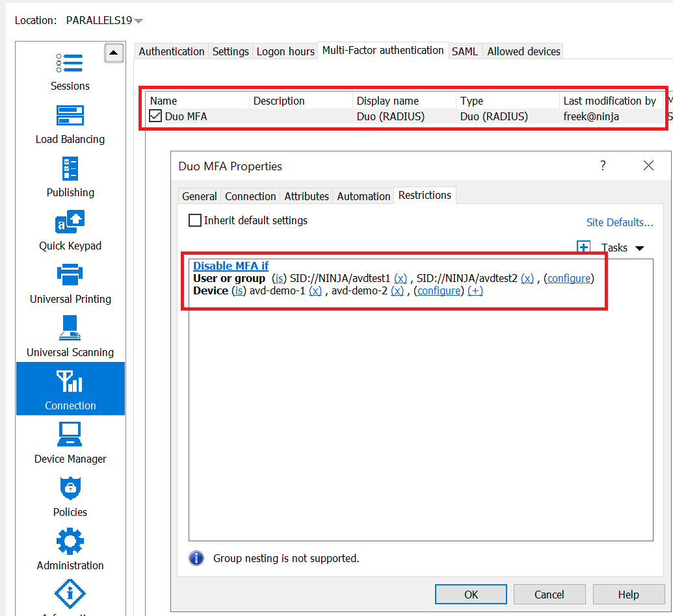Select Universal Printing in sidebar
The height and width of the screenshot is (616, 673).
click(70, 284)
